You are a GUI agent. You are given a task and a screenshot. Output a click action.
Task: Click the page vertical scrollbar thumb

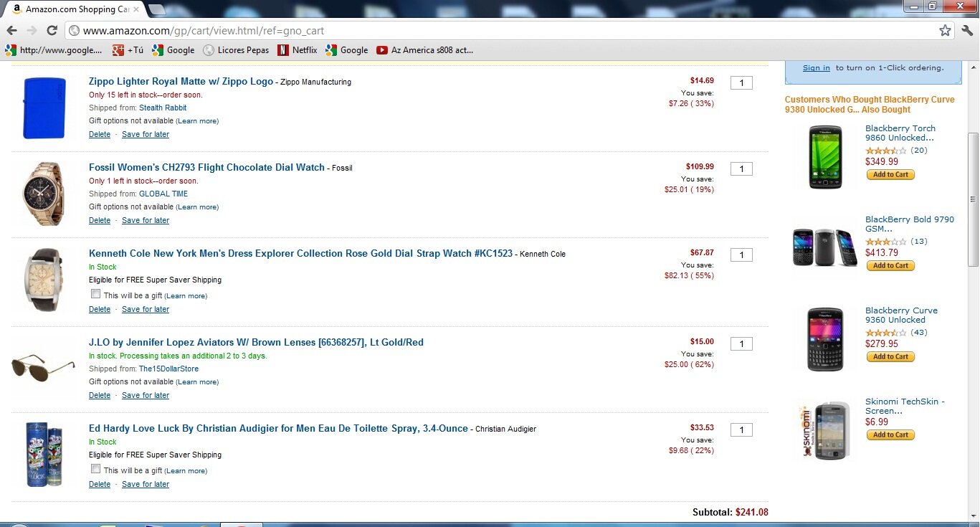coord(973,199)
